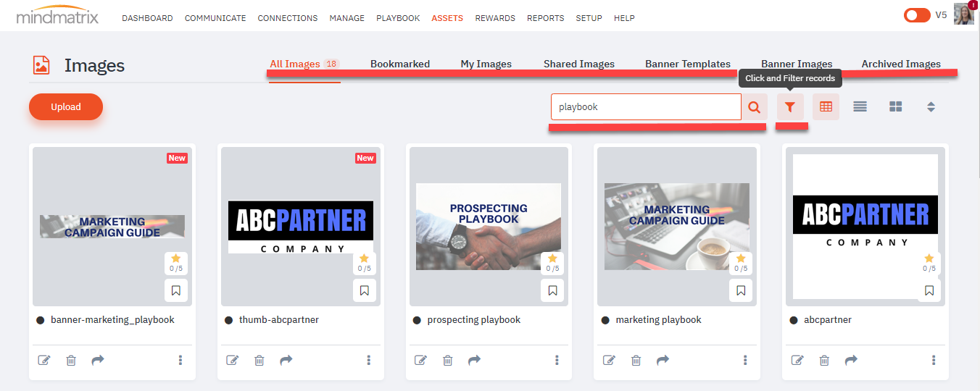Edit the banner-marketing_playbook image
Viewport: 980px width, 391px height.
[43, 360]
